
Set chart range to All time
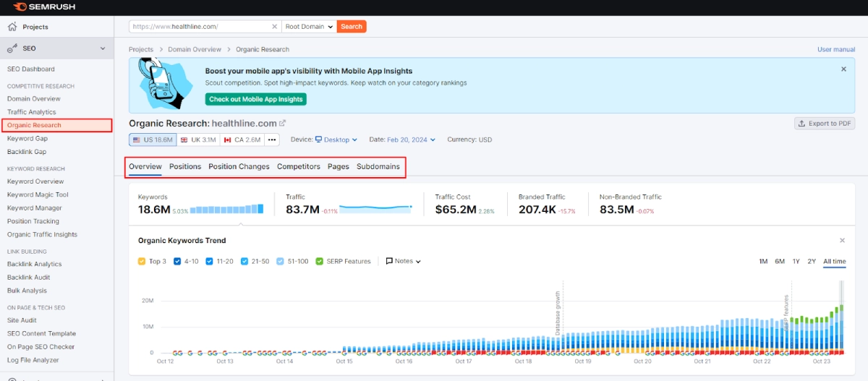(x=834, y=262)
